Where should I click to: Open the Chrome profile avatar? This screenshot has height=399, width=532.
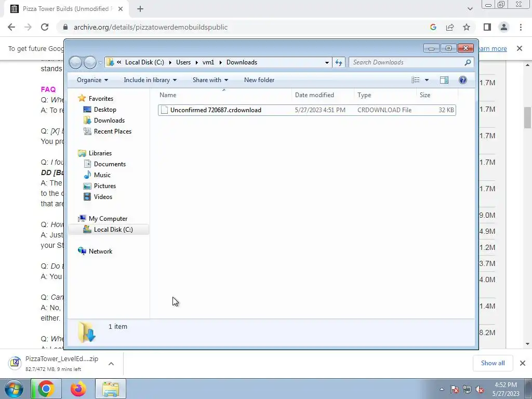504,27
